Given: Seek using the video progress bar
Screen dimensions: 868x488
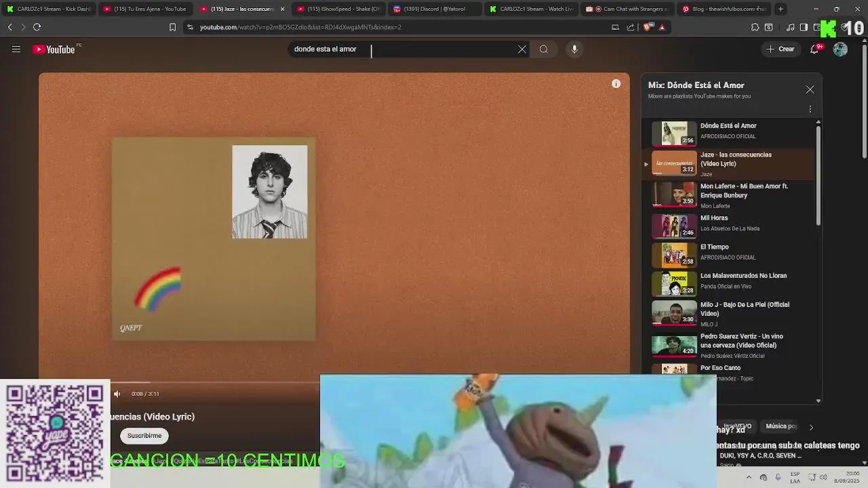Looking at the screenshot, I should 216,382.
